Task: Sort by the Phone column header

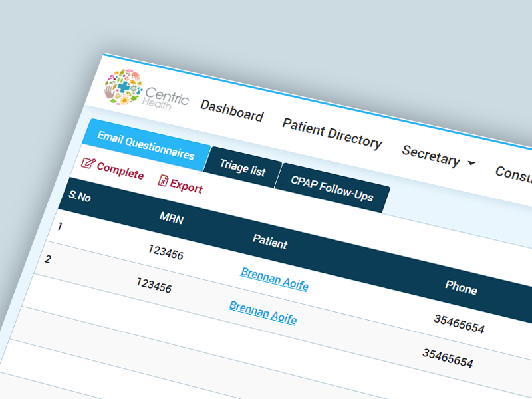Action: (461, 288)
